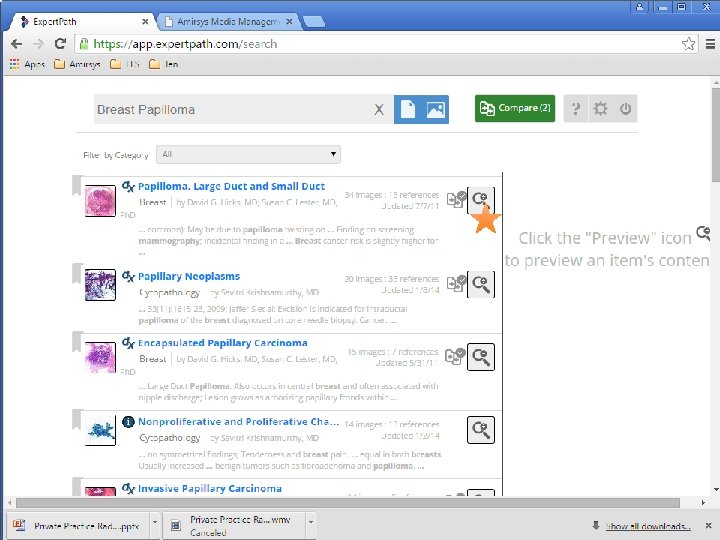Reload the current page
Screen dimensions: 720x540
[60, 44]
